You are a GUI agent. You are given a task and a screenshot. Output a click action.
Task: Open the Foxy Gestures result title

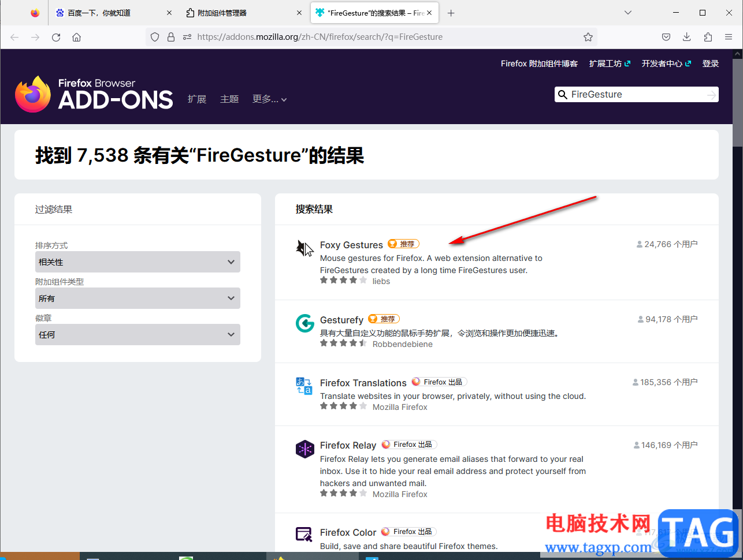tap(351, 245)
